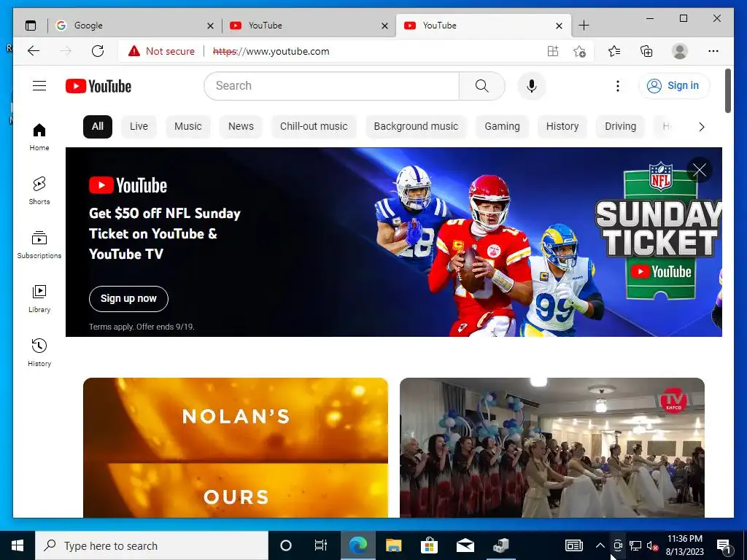Close the middle YouTube tab
Image resolution: width=747 pixels, height=560 pixels.
click(384, 26)
